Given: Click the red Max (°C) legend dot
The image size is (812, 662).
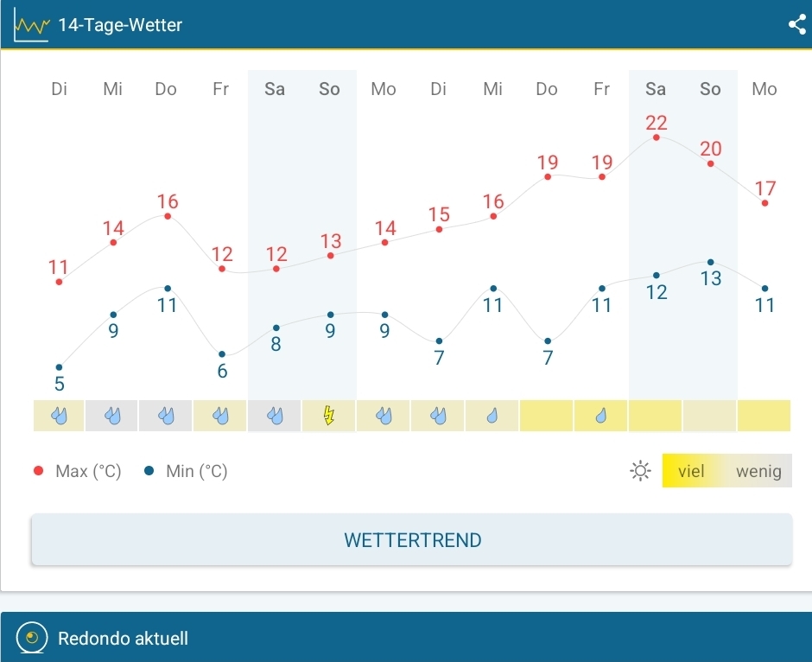Looking at the screenshot, I should click(38, 471).
